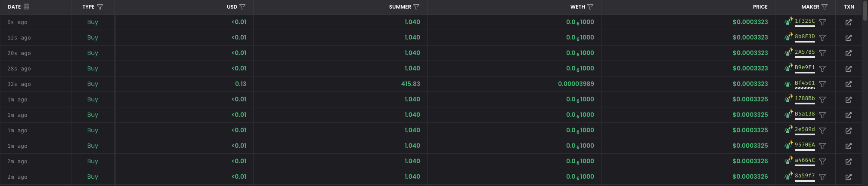Screen dimensions: 868x186
Task: Open the SUMMER amount filter
Action: tap(416, 7)
